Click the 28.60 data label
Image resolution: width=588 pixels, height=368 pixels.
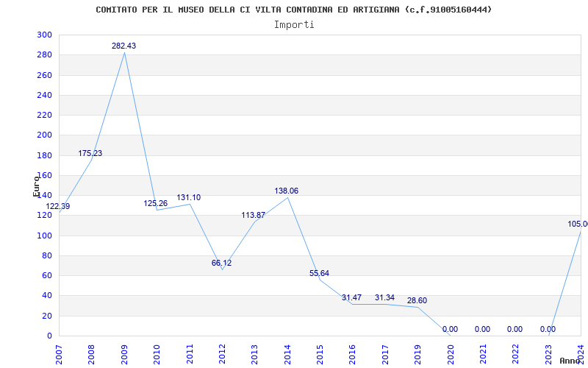[417, 301]
